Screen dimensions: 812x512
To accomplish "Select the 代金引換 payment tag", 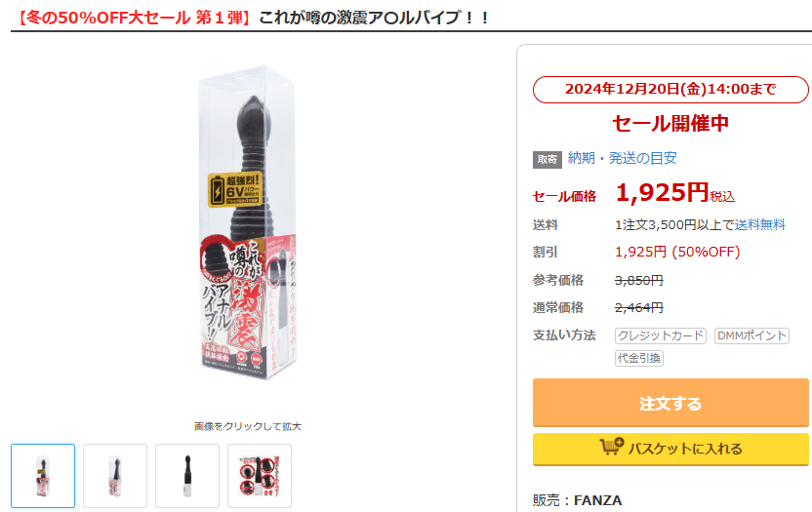I will pos(639,358).
